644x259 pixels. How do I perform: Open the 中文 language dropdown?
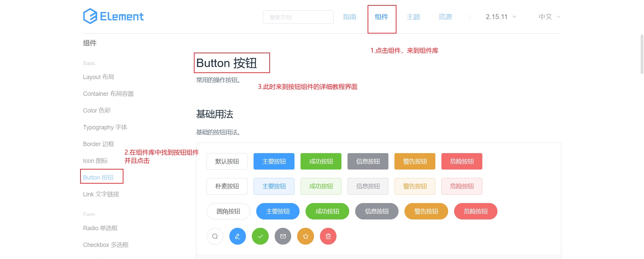[x=549, y=17]
